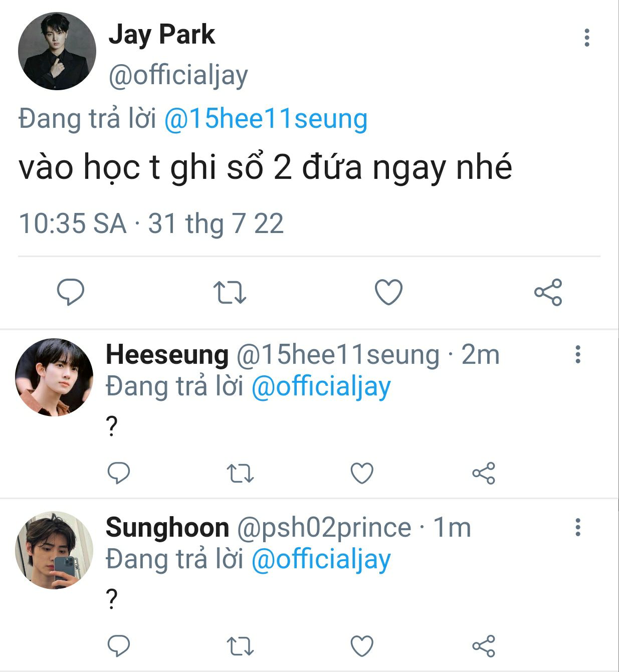Reply to Sunghoon's tweet
The width and height of the screenshot is (619, 672).
pyautogui.click(x=119, y=646)
